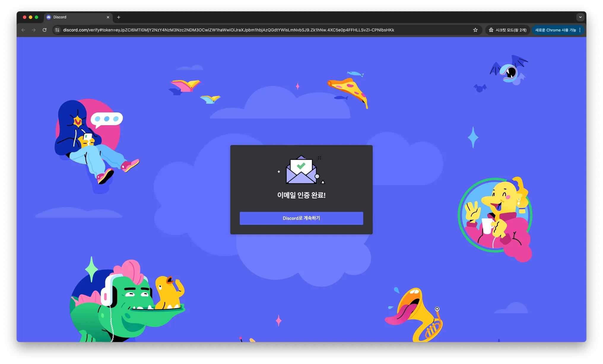
Task: Expand the tab search dropdown chevron
Action: (x=580, y=17)
